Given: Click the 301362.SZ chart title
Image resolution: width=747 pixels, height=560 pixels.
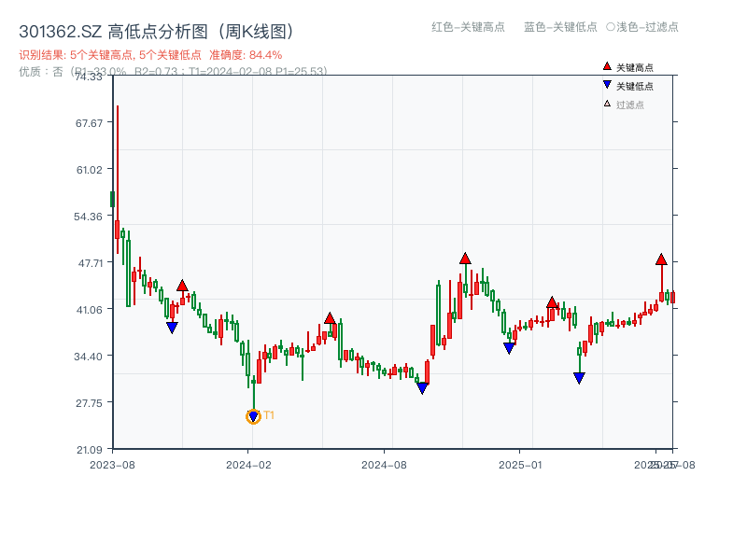Looking at the screenshot, I should tap(157, 29).
